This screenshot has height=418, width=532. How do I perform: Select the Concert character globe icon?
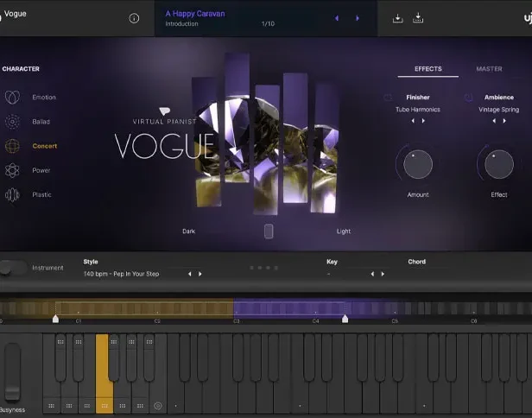tap(12, 146)
